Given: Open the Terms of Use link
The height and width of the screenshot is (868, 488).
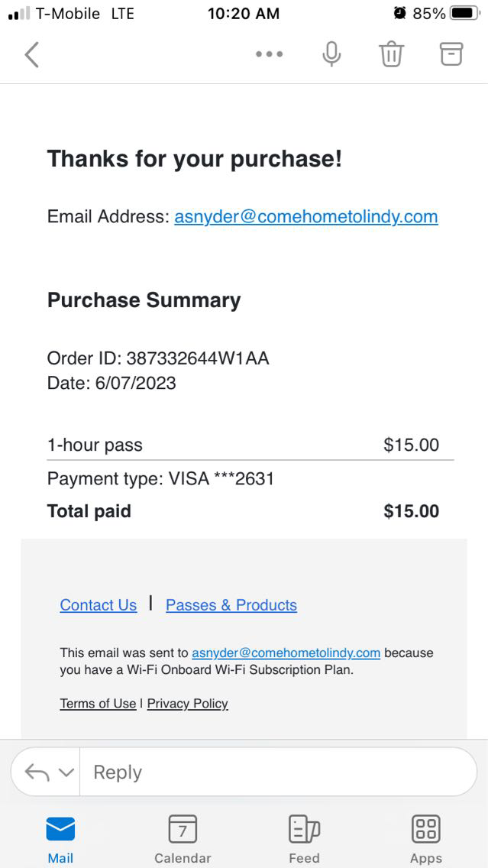Looking at the screenshot, I should [x=98, y=704].
